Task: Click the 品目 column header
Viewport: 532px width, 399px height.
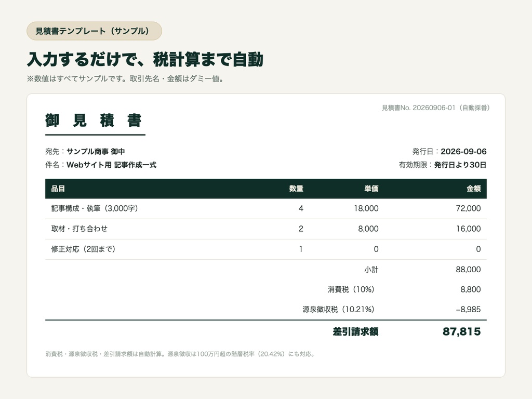Action: pos(58,189)
